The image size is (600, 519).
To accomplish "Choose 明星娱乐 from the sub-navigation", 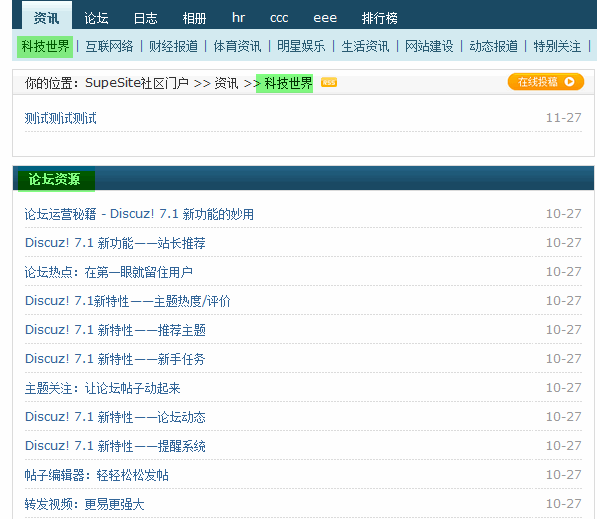I will coord(301,46).
